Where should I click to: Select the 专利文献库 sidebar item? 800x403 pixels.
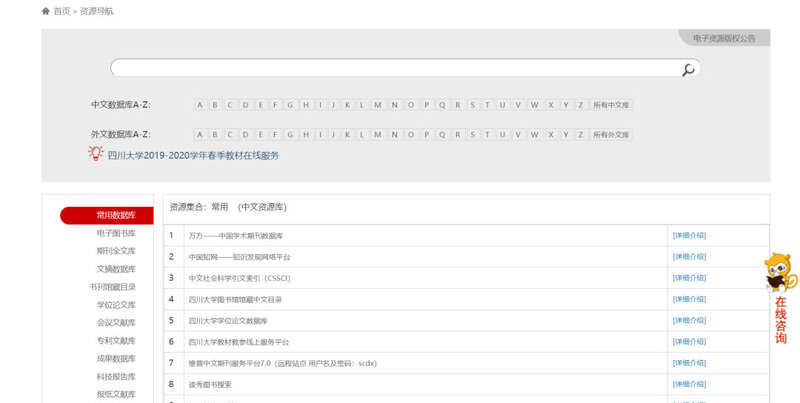point(116,341)
